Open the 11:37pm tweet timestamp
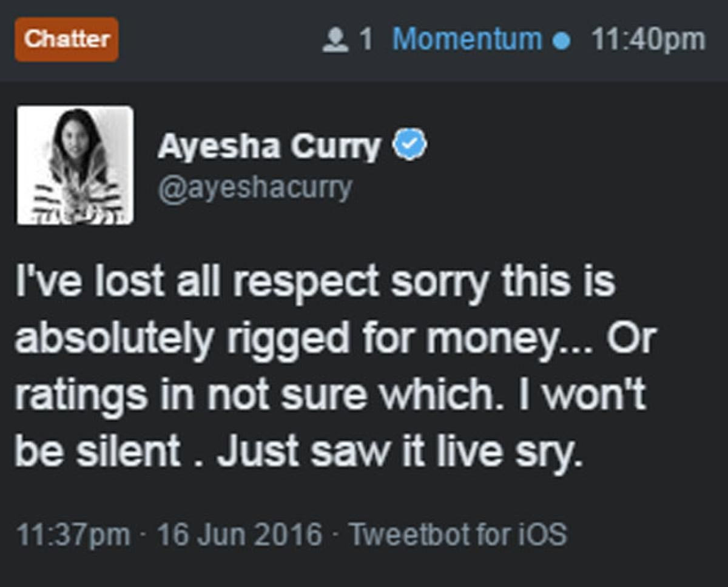The image size is (728, 587). [x=73, y=534]
